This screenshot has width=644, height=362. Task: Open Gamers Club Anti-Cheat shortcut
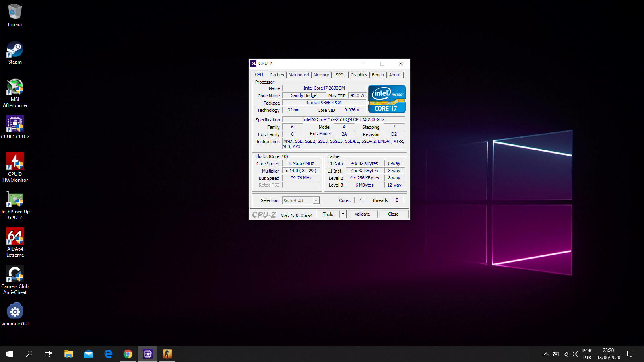click(x=15, y=280)
